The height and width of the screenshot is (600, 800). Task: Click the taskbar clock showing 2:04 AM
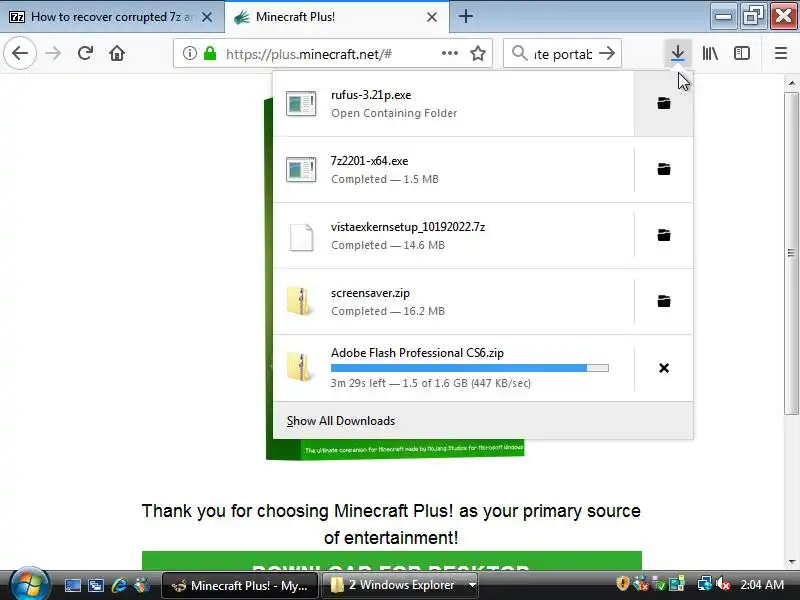click(762, 585)
